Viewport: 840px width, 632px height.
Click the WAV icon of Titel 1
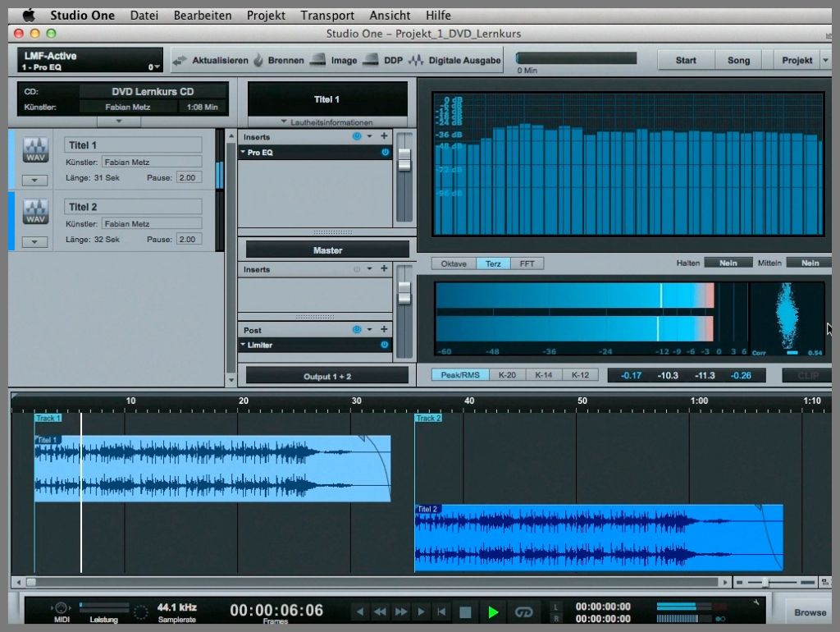tap(35, 149)
